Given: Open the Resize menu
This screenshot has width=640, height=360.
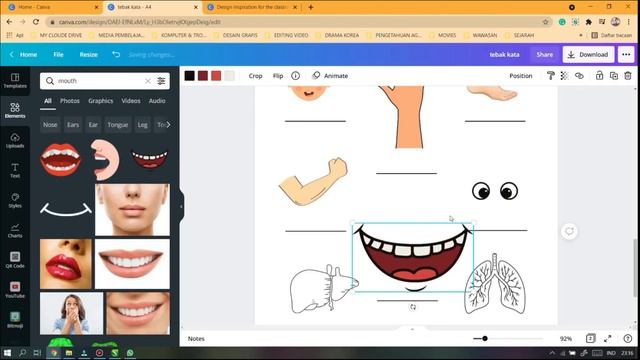Looking at the screenshot, I should [x=89, y=54].
